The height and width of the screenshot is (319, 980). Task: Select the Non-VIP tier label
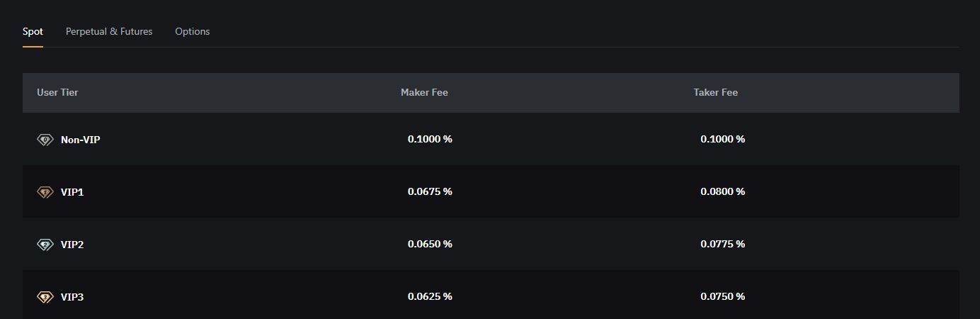coord(81,140)
